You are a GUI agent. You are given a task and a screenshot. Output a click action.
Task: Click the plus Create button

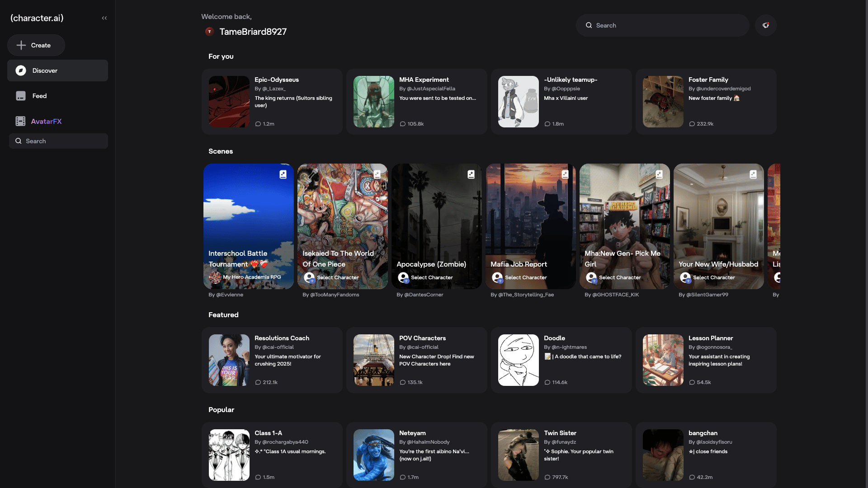coord(36,45)
